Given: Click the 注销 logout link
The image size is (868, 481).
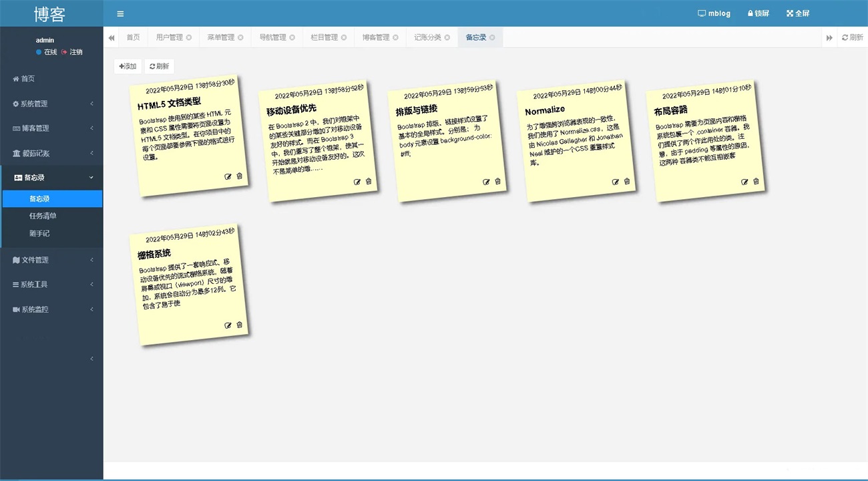Looking at the screenshot, I should point(72,52).
